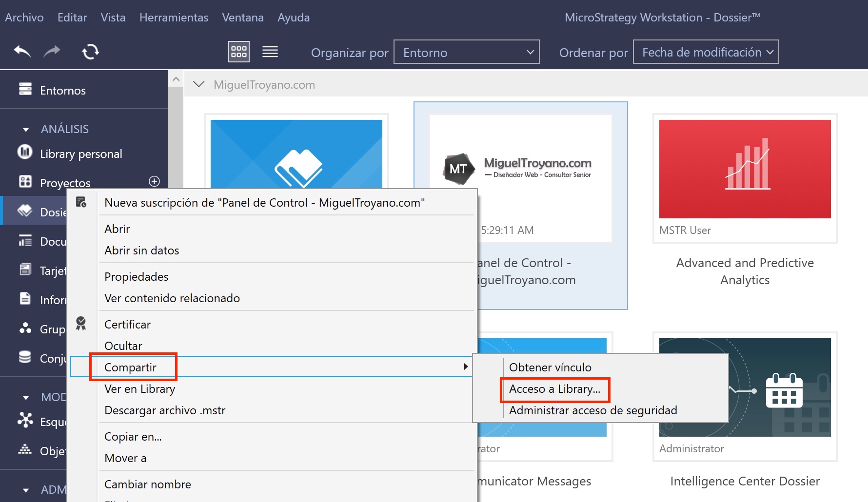Open the Advanced and Predictive Analytics thumbnail
The image size is (868, 502).
coord(745,169)
